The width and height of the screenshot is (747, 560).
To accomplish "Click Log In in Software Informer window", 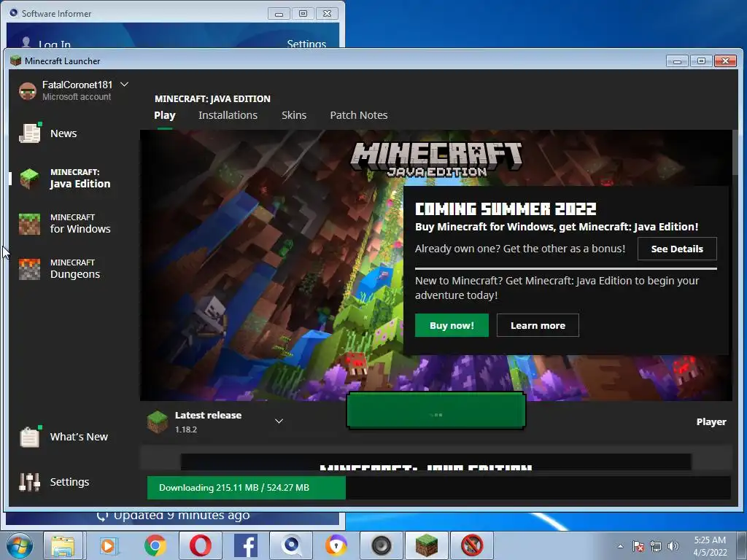I will [x=54, y=44].
